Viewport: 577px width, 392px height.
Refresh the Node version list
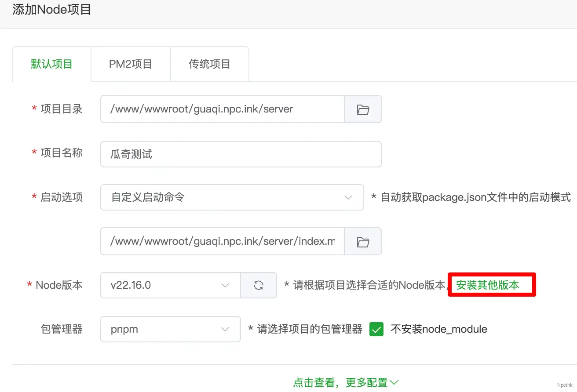pos(258,285)
